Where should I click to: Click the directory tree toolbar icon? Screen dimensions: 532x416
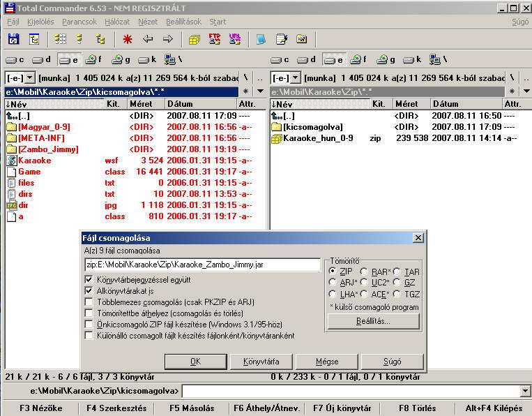tap(33, 39)
